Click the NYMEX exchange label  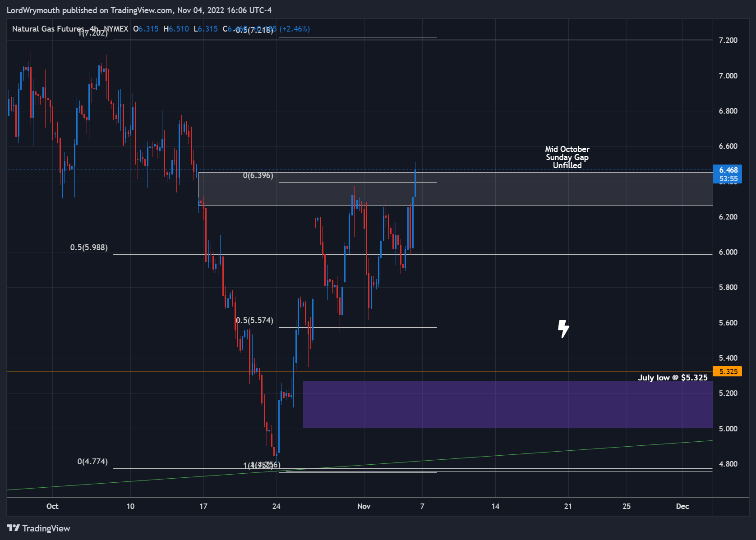click(116, 29)
